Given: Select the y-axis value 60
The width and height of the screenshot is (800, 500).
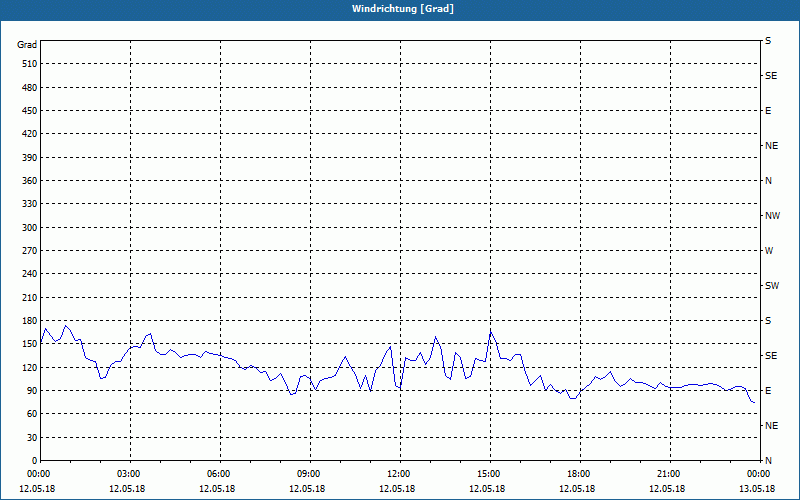Looking at the screenshot, I should click(x=32, y=414).
